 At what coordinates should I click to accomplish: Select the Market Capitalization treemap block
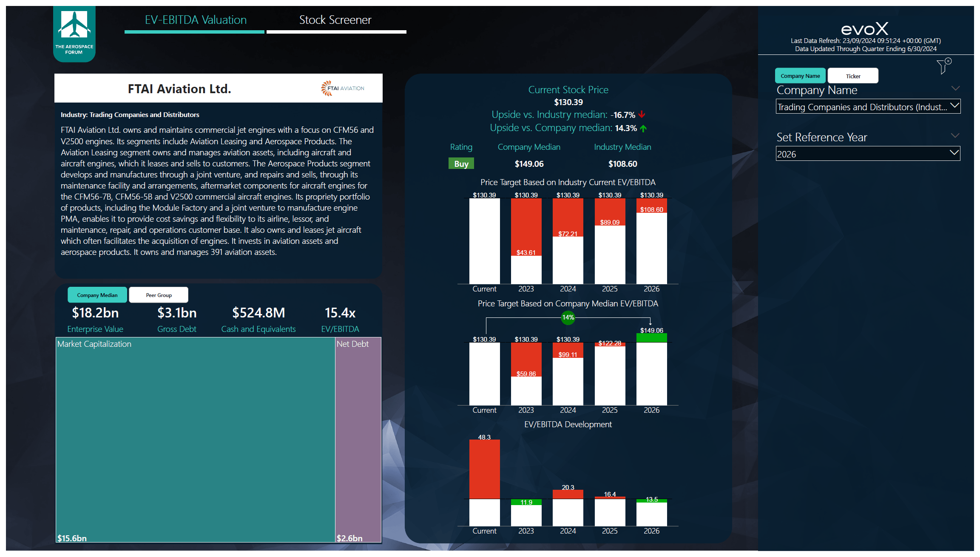196,440
